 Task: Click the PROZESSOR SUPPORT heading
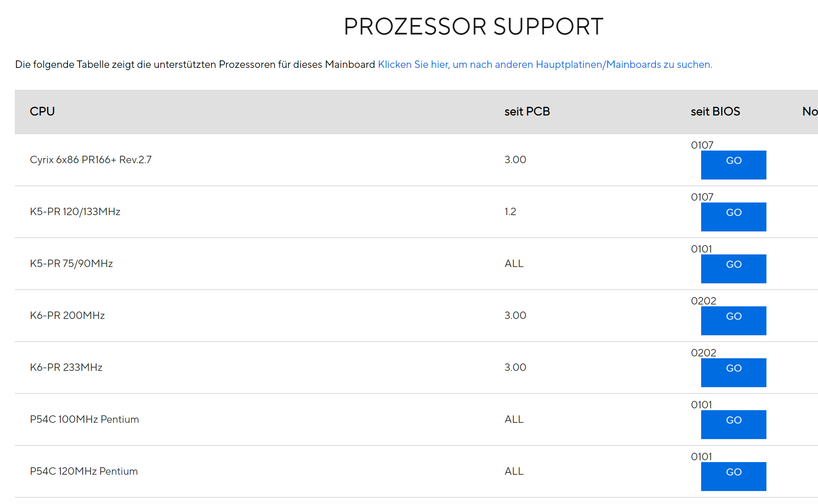[x=474, y=27]
